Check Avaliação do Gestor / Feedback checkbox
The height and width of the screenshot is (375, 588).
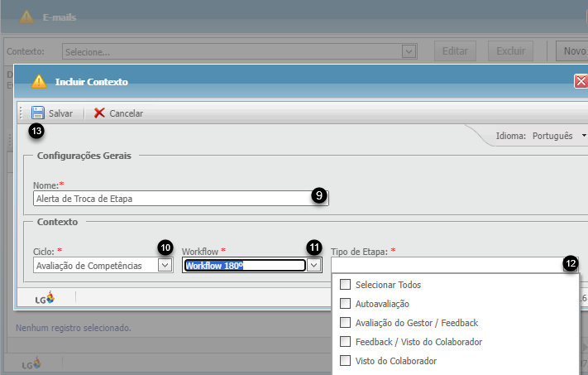pyautogui.click(x=345, y=323)
